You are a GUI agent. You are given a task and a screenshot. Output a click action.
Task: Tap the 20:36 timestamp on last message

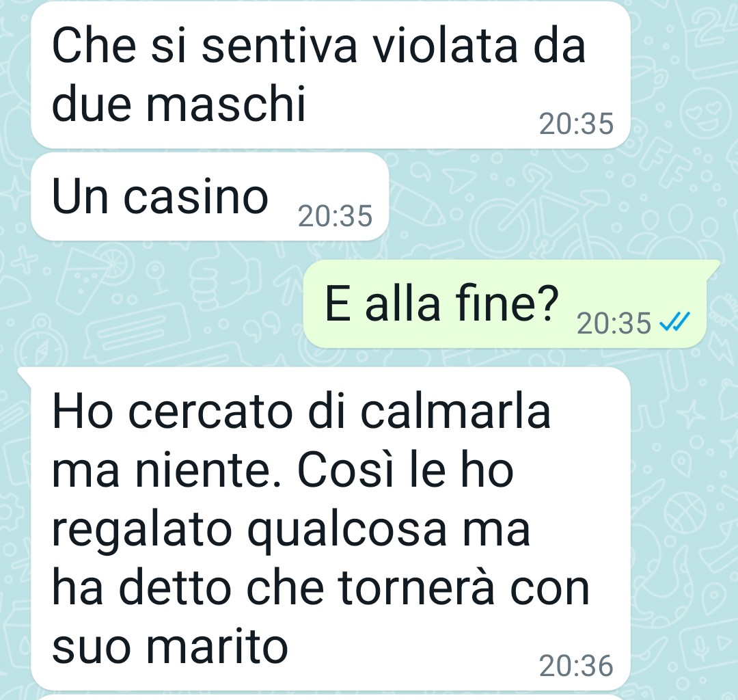576,666
